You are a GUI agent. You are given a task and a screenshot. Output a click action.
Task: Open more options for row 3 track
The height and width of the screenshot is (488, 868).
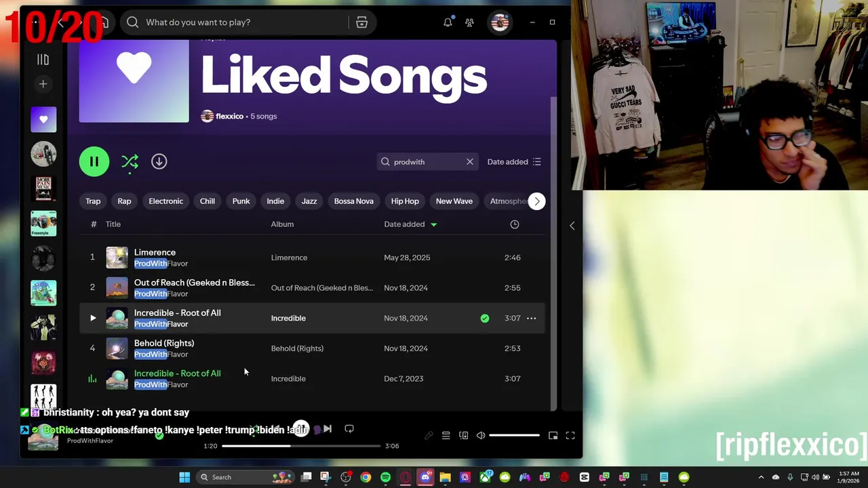point(532,318)
